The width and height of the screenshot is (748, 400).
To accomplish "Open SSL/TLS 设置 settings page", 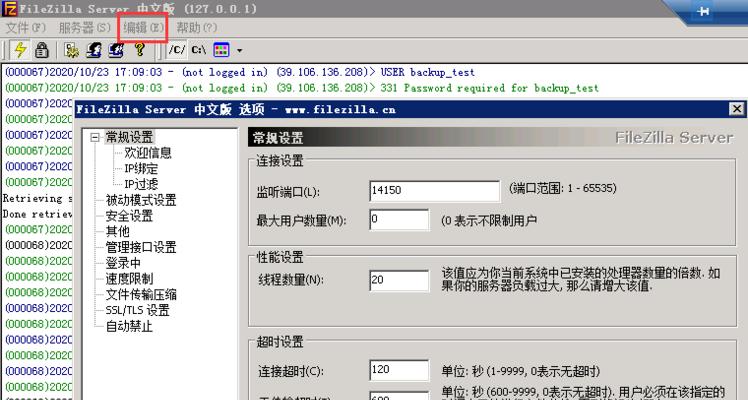I will click(x=138, y=310).
